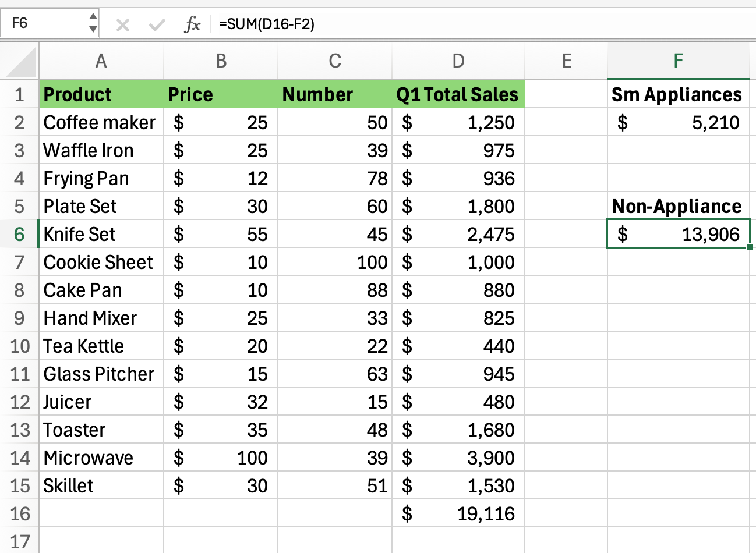The height and width of the screenshot is (553, 756).
Task: Click the Knife Set cell
Action: pyautogui.click(x=101, y=234)
